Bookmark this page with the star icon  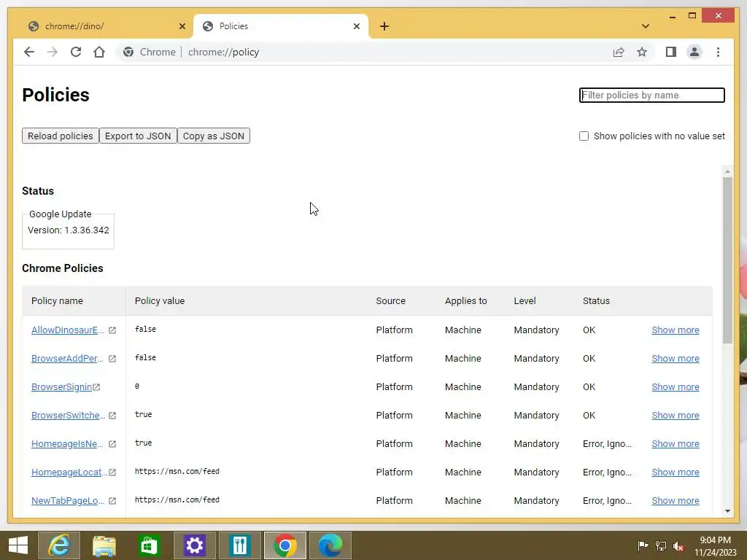642,52
